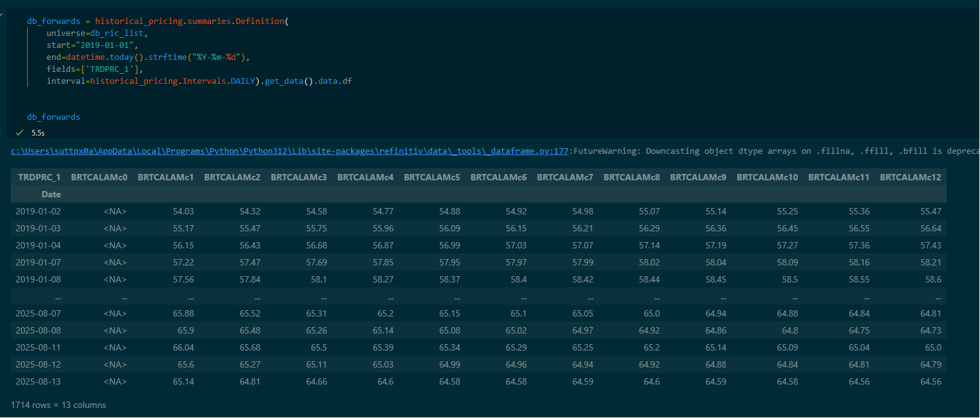Click the BRTCALAMc3 column header
This screenshot has height=418, width=980.
[299, 178]
